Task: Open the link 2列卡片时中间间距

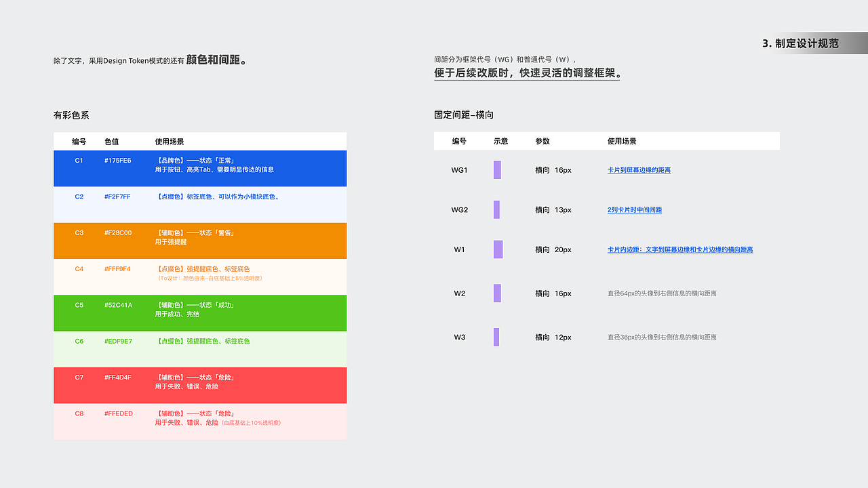Action: (x=635, y=210)
